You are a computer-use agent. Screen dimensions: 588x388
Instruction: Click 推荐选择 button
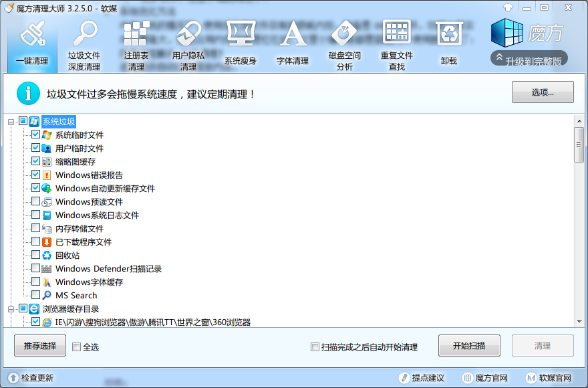pyautogui.click(x=40, y=346)
